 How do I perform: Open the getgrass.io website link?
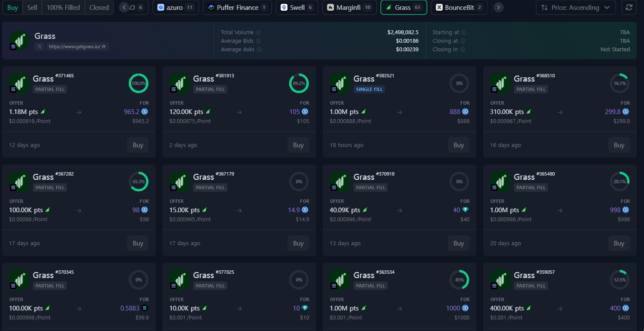pyautogui.click(x=78, y=47)
